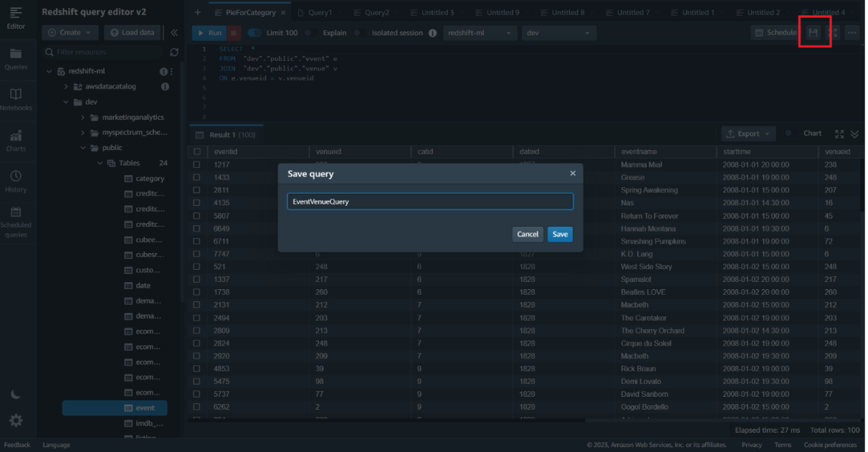This screenshot has width=868, height=452.
Task: Open the redshift-ml cluster dropdown
Action: pos(480,33)
